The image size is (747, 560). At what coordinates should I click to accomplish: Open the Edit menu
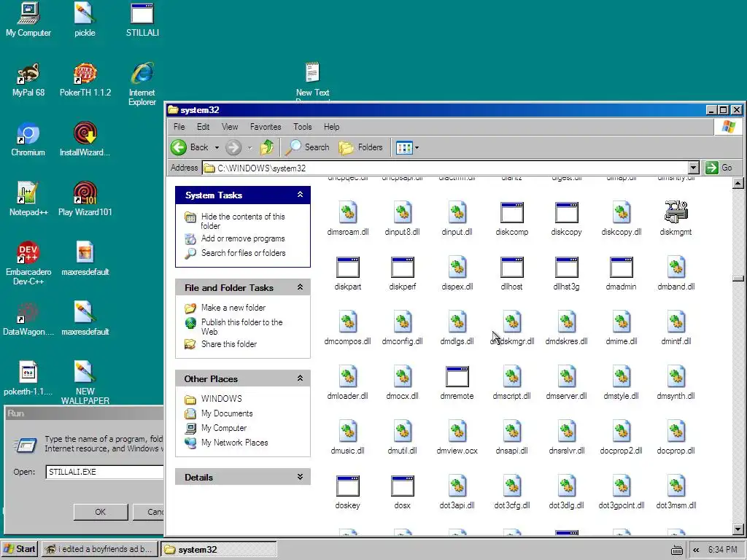pos(203,127)
